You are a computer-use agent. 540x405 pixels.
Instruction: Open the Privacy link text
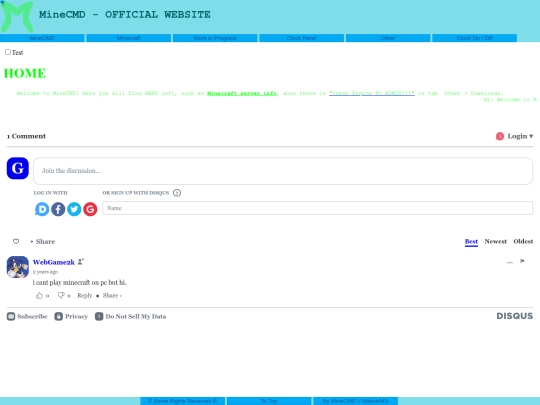coord(76,316)
